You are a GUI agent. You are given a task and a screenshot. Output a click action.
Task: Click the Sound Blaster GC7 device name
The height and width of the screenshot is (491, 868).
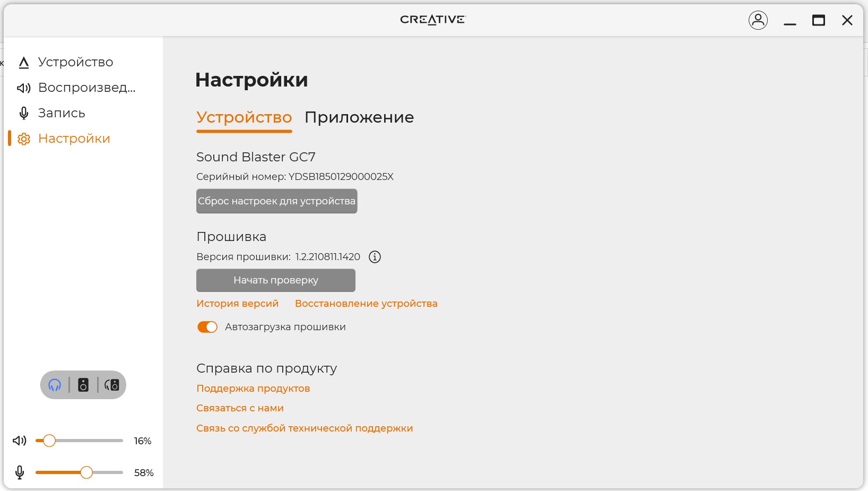click(x=256, y=157)
